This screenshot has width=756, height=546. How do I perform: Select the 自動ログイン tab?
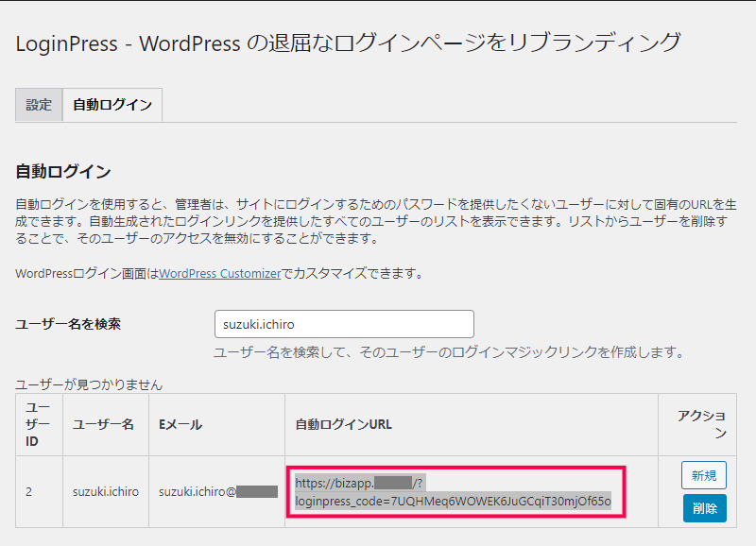[112, 105]
